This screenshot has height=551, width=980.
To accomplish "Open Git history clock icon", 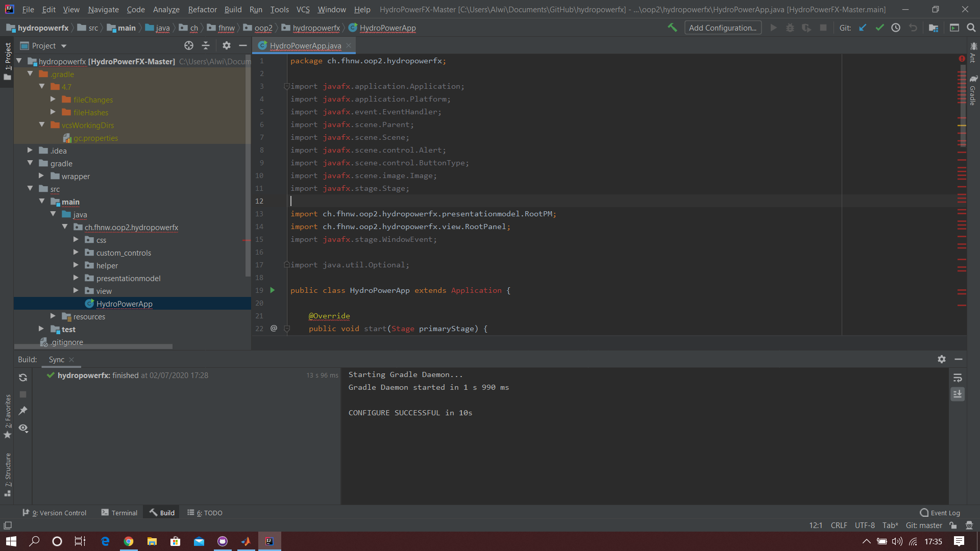I will click(896, 28).
